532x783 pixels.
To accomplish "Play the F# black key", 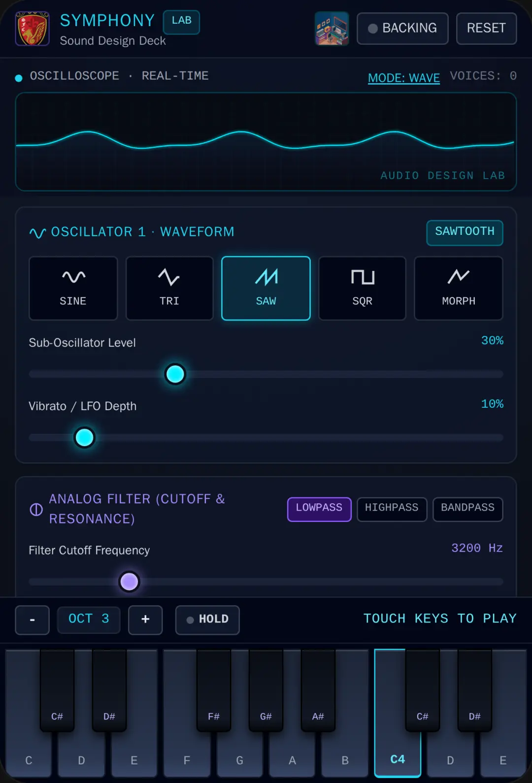I will tap(214, 689).
